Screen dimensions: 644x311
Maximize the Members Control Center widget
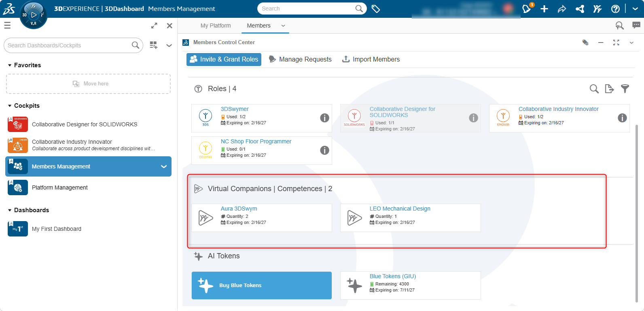tap(616, 43)
